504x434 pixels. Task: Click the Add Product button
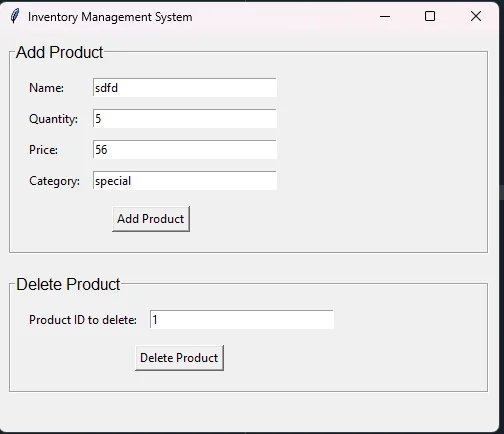tap(151, 219)
